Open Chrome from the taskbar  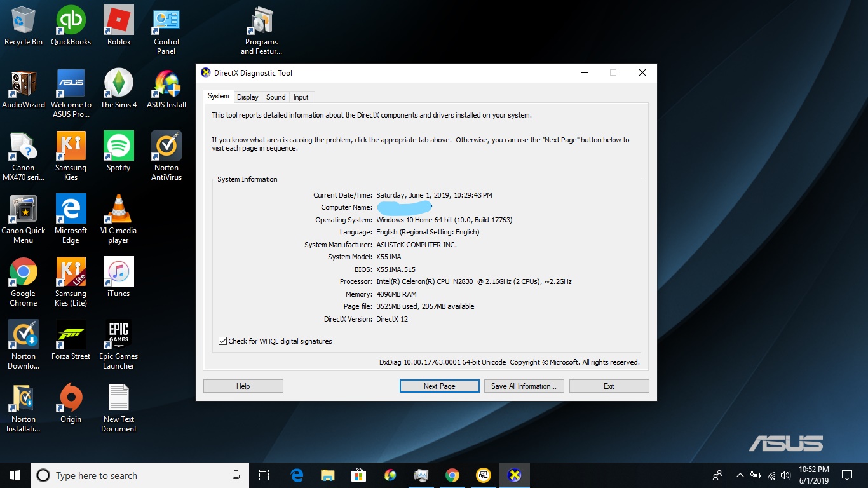coord(452,475)
